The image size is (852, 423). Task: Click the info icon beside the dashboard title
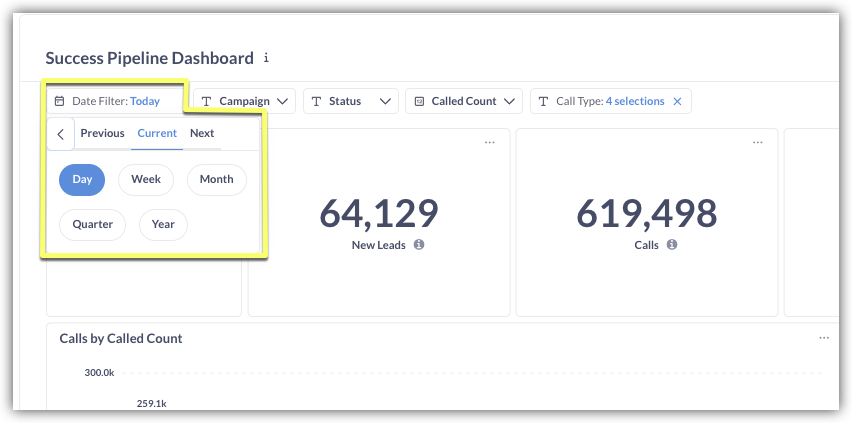click(266, 58)
